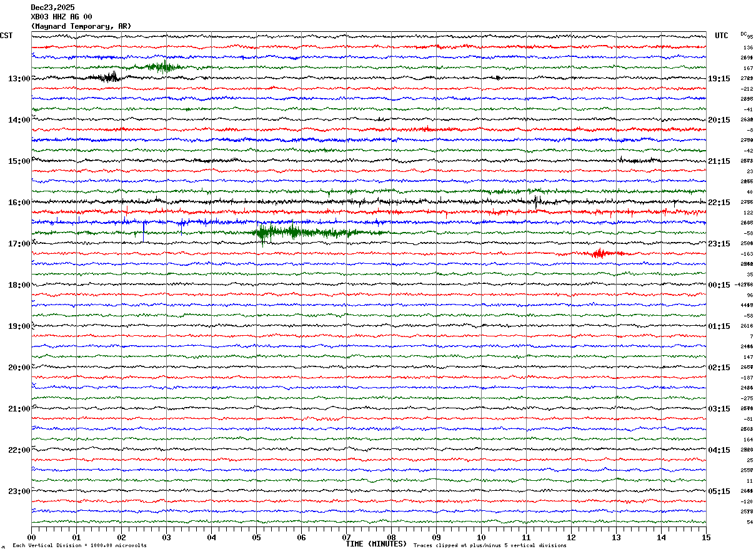Select the XB03 HHZ AG 00 station title
Screen dimensions: 756x554
(61, 17)
